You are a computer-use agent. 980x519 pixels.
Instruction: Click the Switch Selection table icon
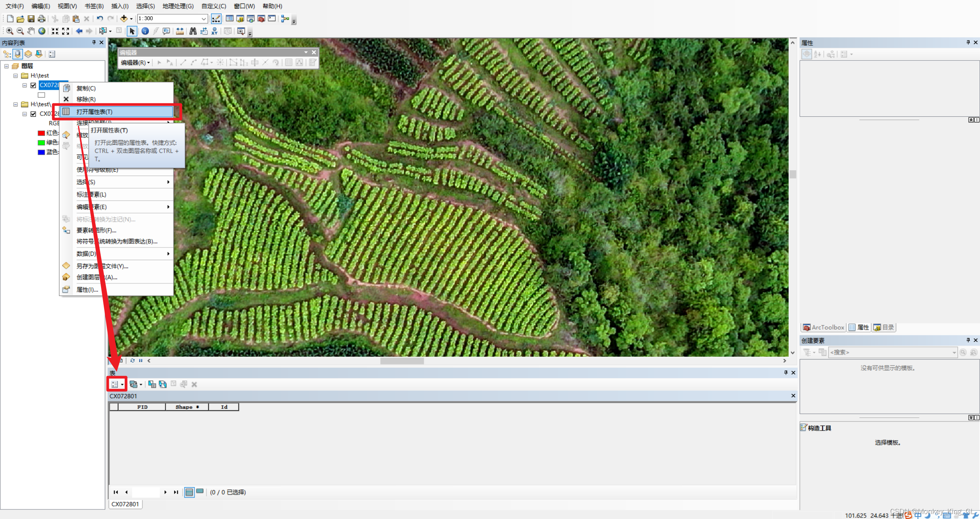click(163, 384)
